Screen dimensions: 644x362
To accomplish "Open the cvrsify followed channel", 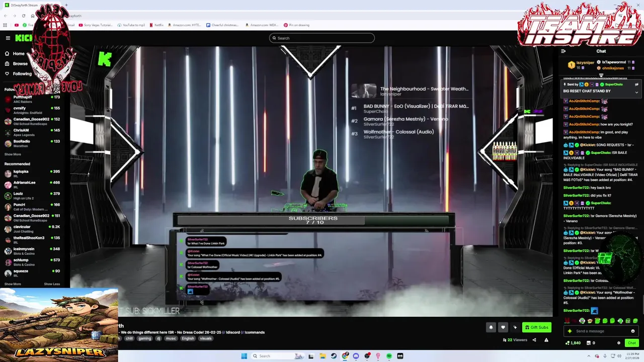I will tap(32, 110).
